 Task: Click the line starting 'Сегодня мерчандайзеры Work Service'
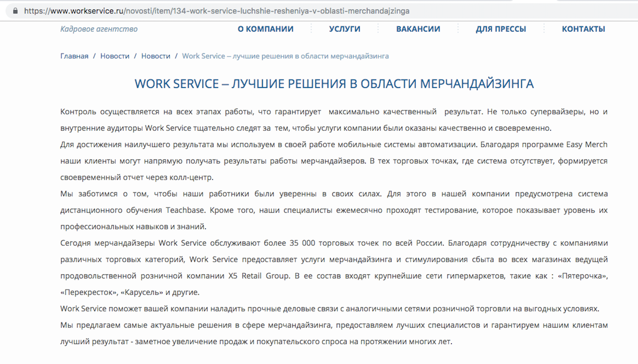coord(334,243)
